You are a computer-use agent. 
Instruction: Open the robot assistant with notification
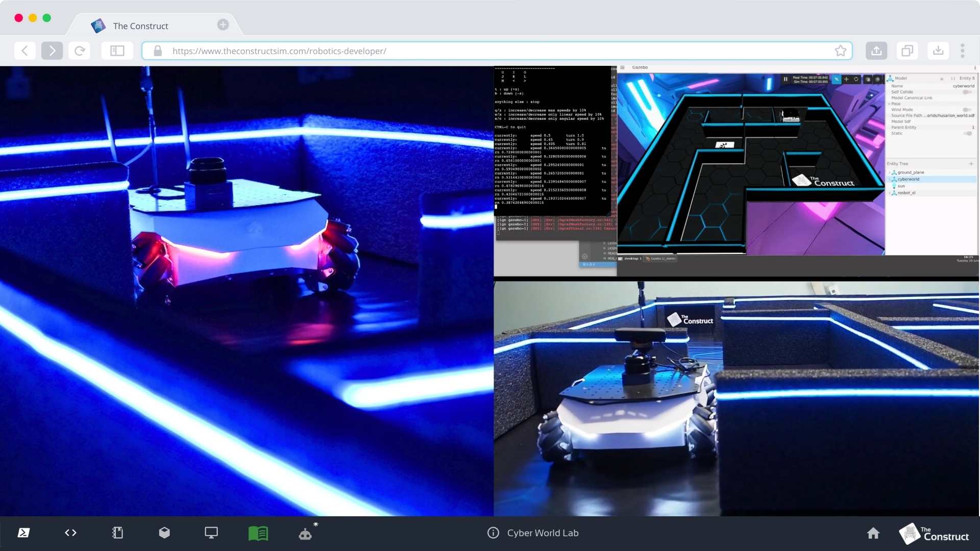(305, 533)
